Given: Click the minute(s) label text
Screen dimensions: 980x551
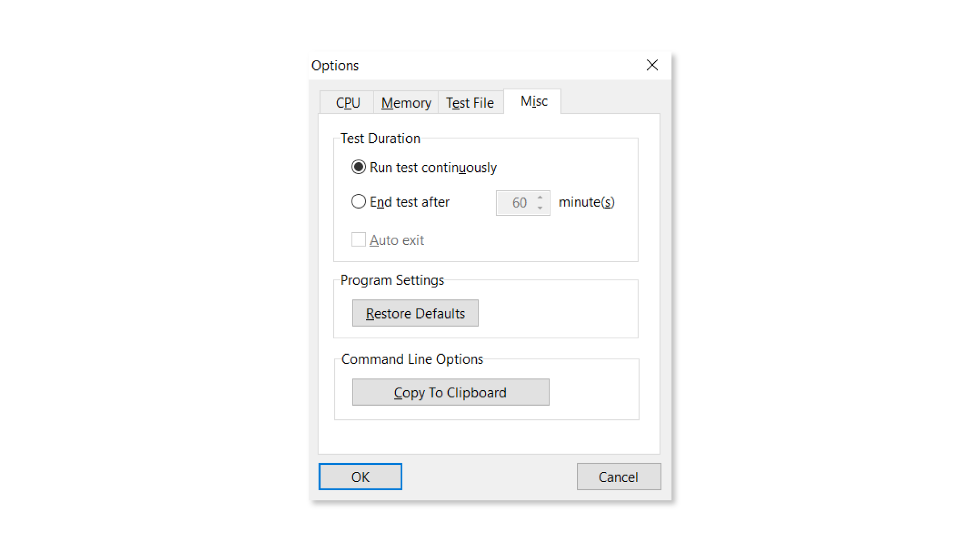Looking at the screenshot, I should (x=586, y=202).
